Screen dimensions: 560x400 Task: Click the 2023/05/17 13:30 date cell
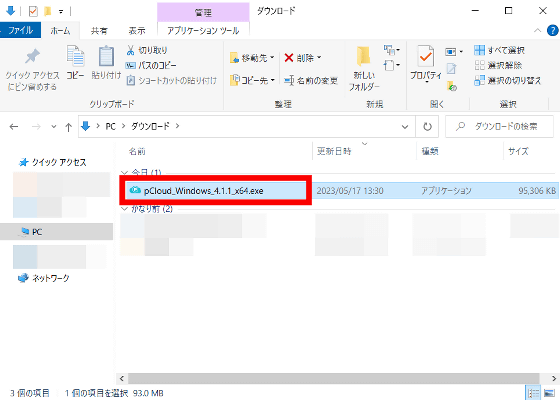click(x=350, y=191)
